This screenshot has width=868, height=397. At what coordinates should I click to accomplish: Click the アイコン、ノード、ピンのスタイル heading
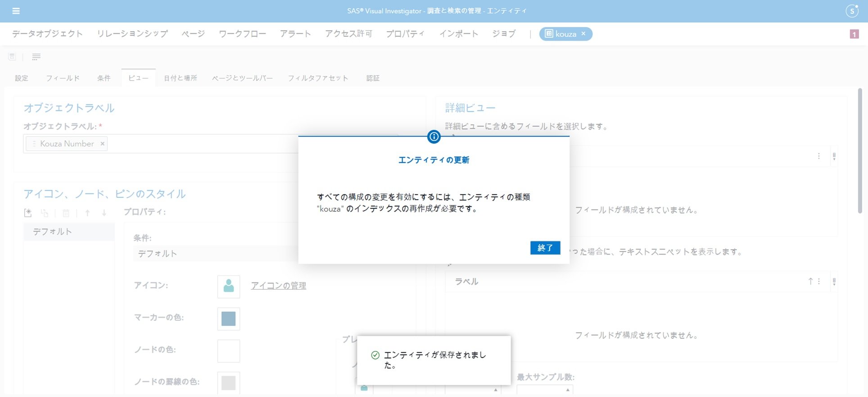(x=104, y=194)
